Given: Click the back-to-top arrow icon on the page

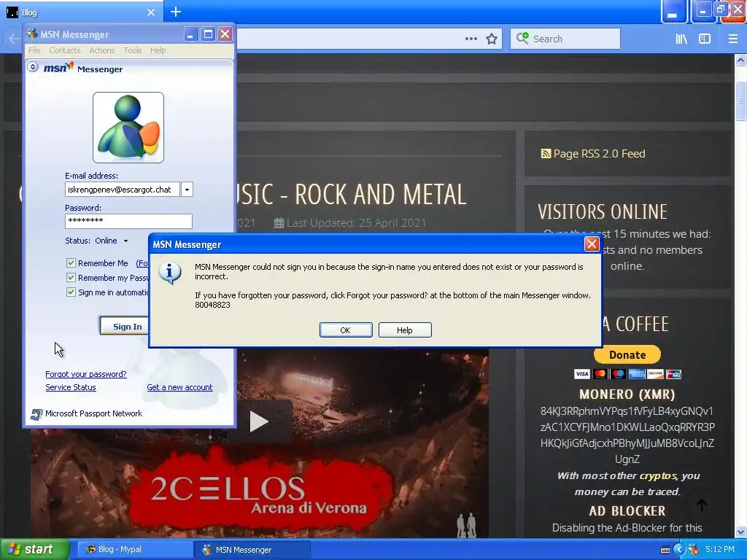Looking at the screenshot, I should (x=702, y=505).
